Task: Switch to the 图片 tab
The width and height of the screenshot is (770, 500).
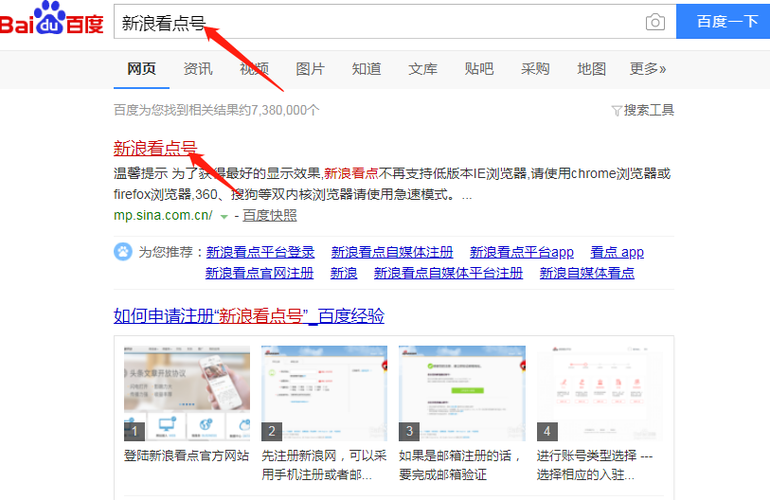Action: tap(310, 69)
